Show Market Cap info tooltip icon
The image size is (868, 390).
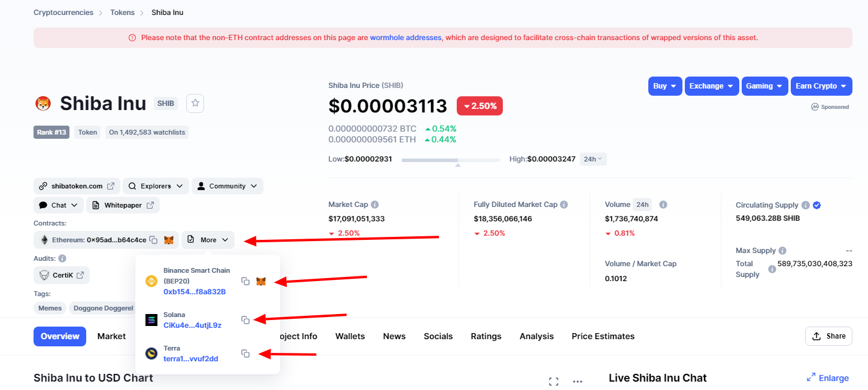click(x=375, y=205)
